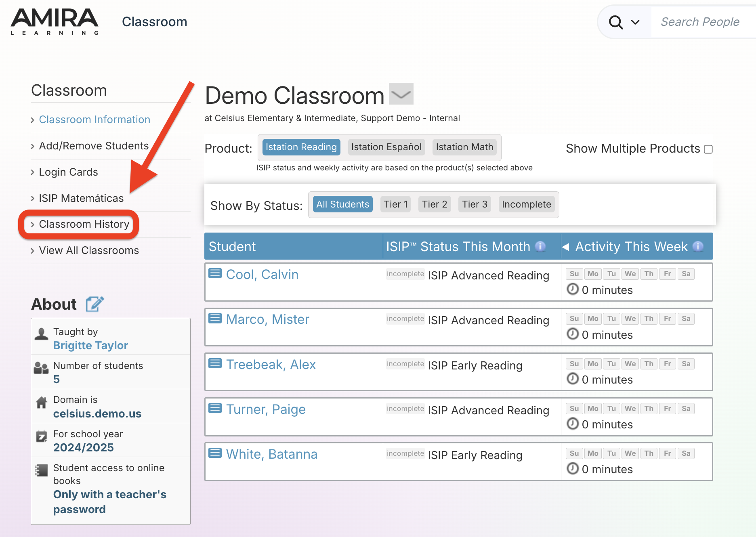Open Classroom History in sidebar

[x=84, y=224]
